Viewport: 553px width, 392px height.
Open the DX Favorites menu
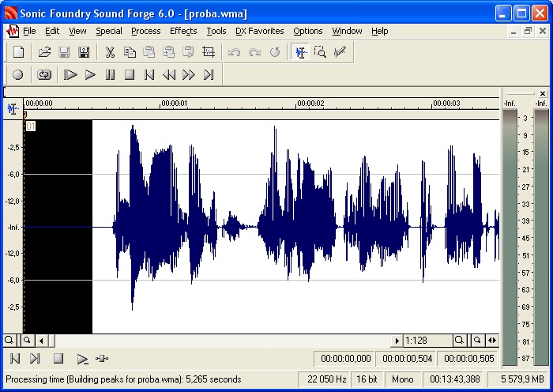[259, 32]
